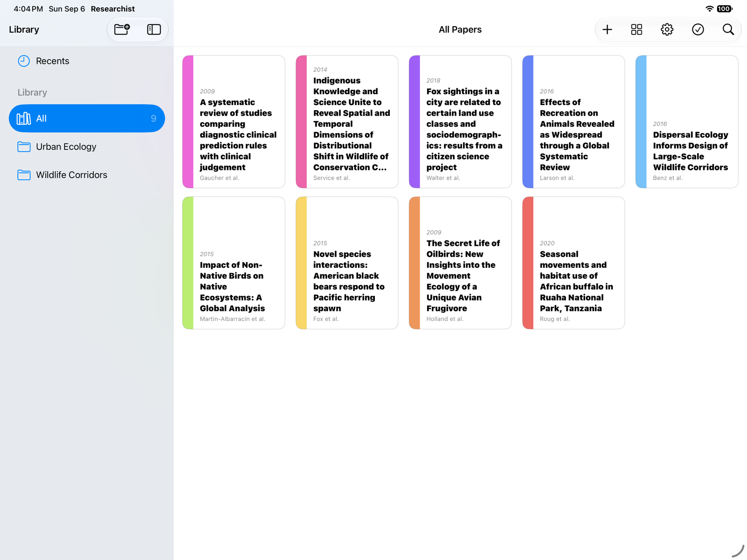Open Effects of Recreation on Animals paper

[x=573, y=122]
